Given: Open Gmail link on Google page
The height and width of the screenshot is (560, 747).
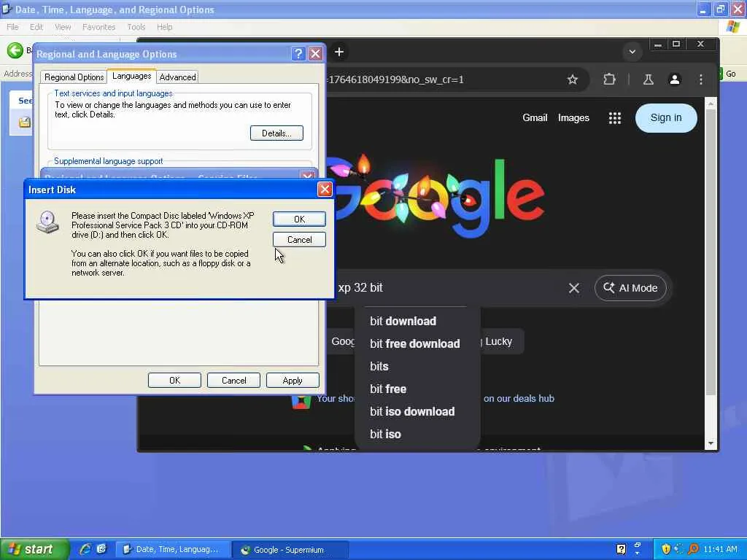Looking at the screenshot, I should pyautogui.click(x=535, y=117).
